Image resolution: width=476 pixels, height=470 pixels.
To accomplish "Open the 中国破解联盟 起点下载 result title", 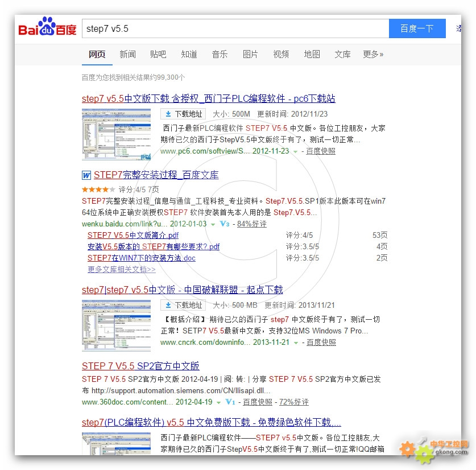I will (182, 290).
